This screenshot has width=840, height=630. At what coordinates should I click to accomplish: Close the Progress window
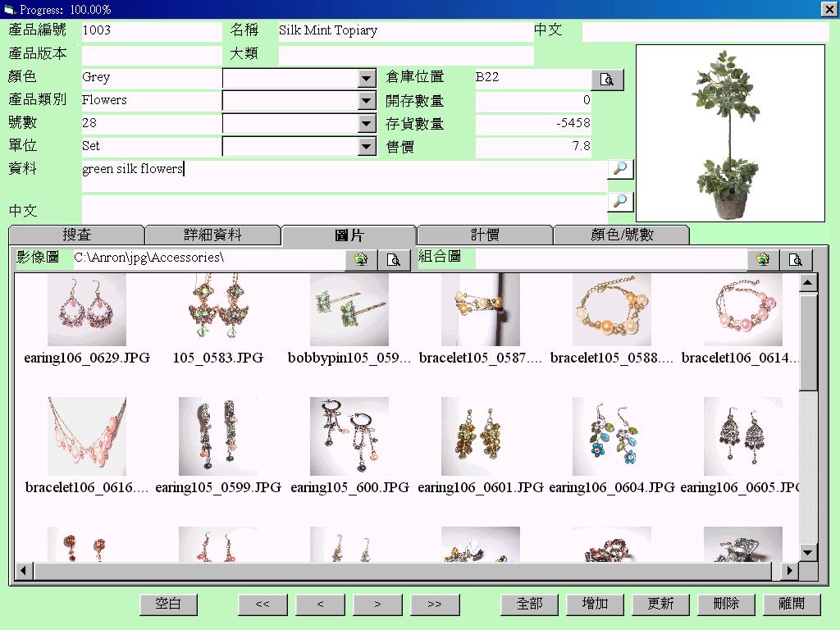coord(829,9)
